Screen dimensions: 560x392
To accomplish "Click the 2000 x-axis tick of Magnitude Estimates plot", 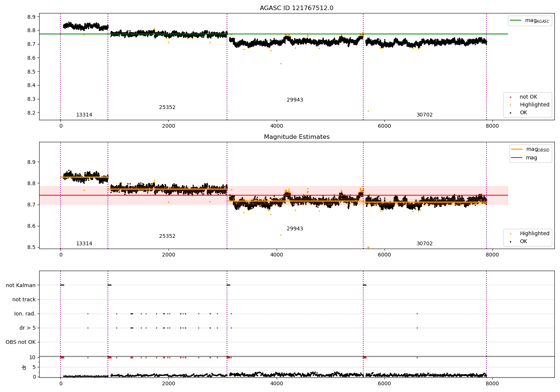I will click(168, 255).
